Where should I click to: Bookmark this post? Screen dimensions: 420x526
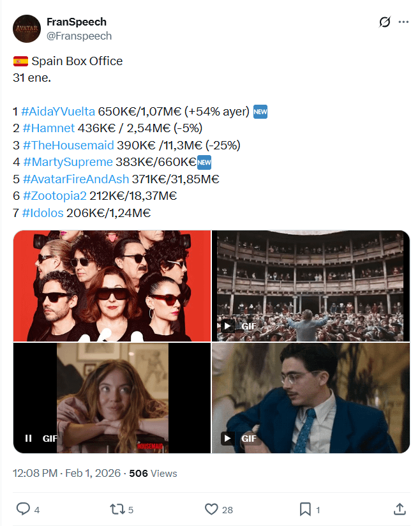(x=305, y=509)
